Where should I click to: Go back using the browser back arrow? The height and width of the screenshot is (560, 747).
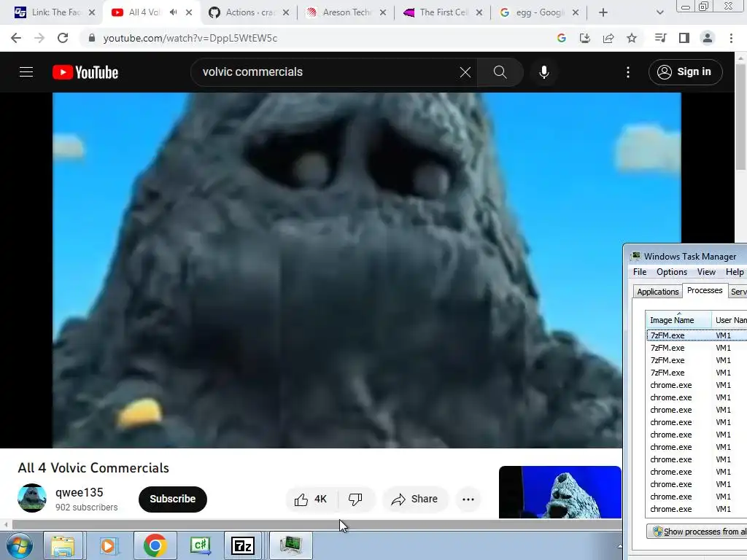[16, 38]
